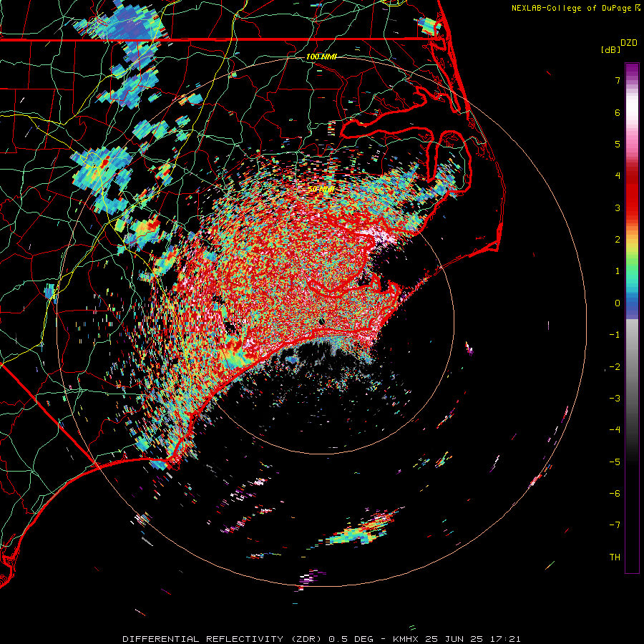Screen dimensions: 644x644
Task: Click the [dB] units label
Action: 610,50
